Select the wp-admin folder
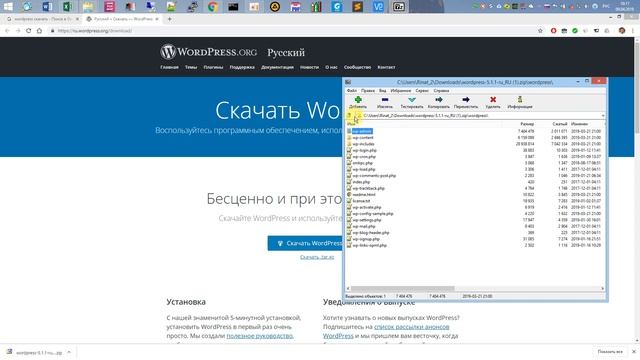This screenshot has height=360, width=640. click(362, 131)
